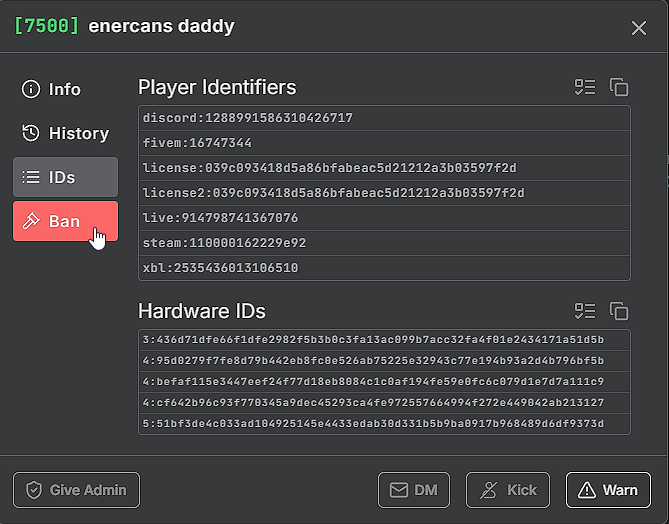Click the History clock icon in sidebar

click(31, 133)
